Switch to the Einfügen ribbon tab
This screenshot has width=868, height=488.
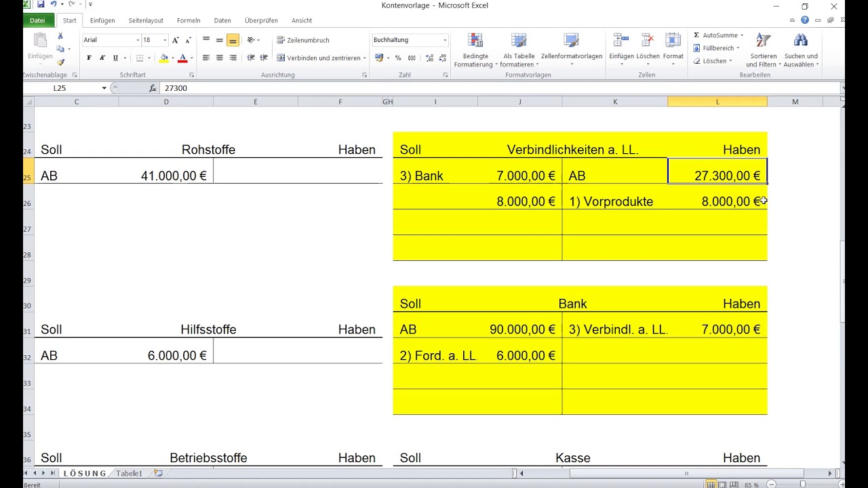[x=102, y=20]
